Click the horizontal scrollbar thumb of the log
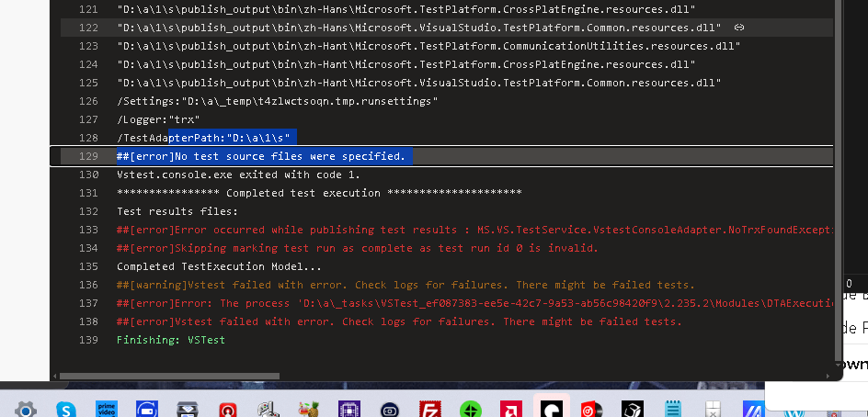The height and width of the screenshot is (417, 868). (169, 376)
